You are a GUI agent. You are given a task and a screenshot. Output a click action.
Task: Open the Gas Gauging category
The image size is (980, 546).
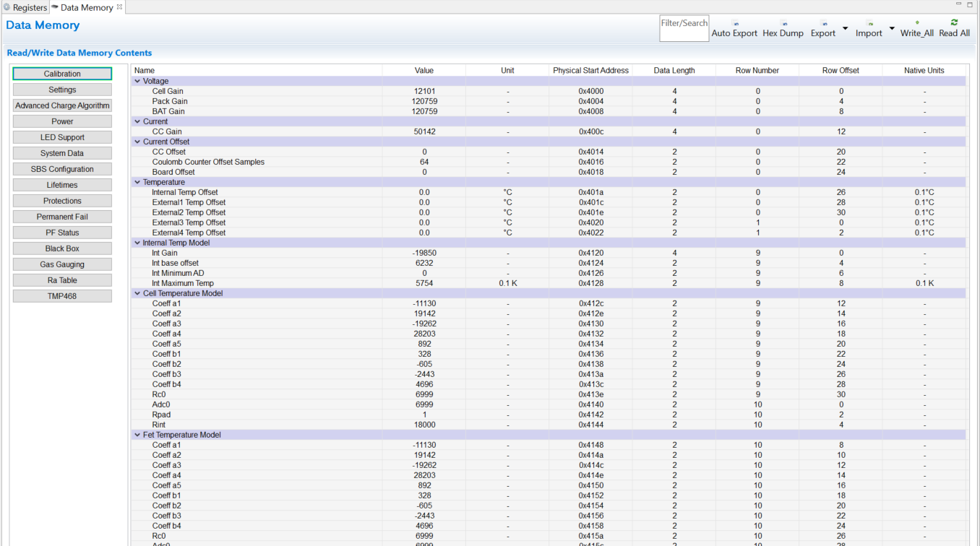point(62,264)
